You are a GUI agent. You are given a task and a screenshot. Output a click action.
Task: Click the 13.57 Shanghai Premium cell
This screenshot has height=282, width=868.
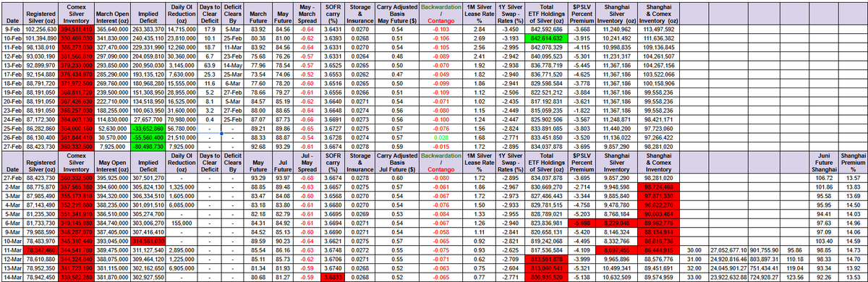click(852, 177)
